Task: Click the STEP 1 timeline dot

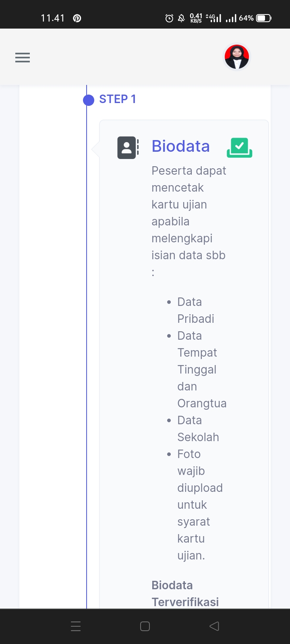Action: tap(89, 100)
